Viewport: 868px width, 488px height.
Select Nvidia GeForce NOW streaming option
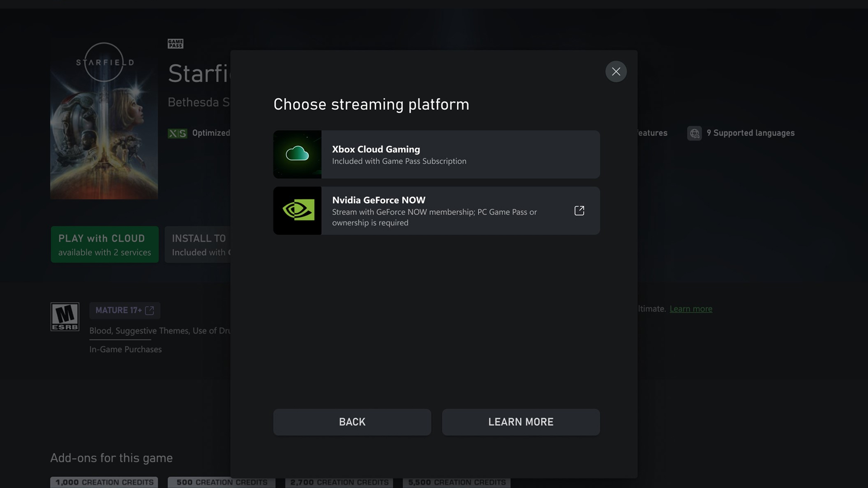pos(436,211)
